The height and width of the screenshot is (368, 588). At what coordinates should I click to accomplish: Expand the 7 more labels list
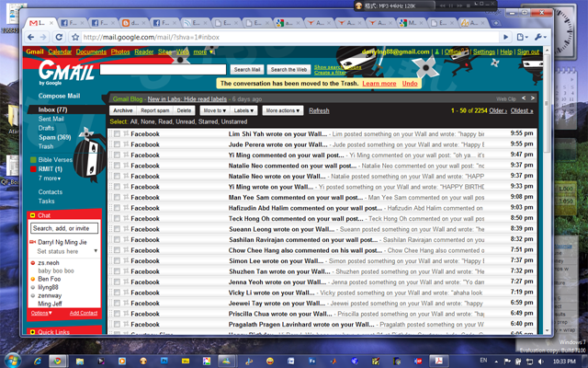click(x=50, y=178)
